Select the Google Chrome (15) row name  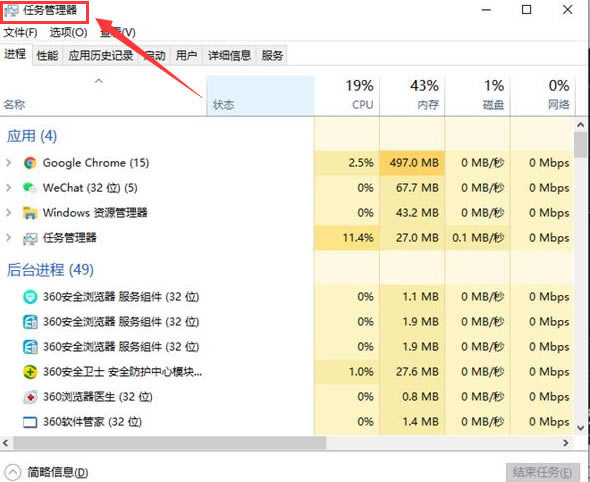tap(96, 163)
